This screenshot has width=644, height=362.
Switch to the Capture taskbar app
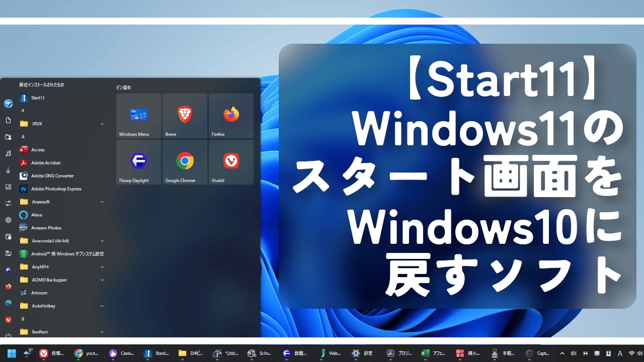[x=538, y=353]
